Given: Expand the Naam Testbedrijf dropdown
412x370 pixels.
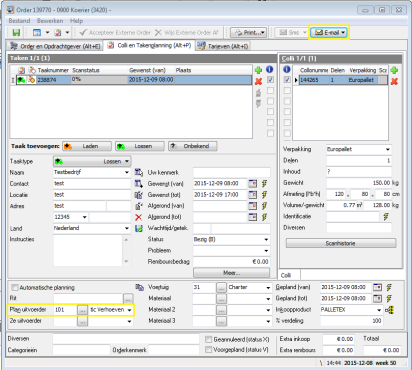Looking at the screenshot, I should pyautogui.click(x=127, y=172).
